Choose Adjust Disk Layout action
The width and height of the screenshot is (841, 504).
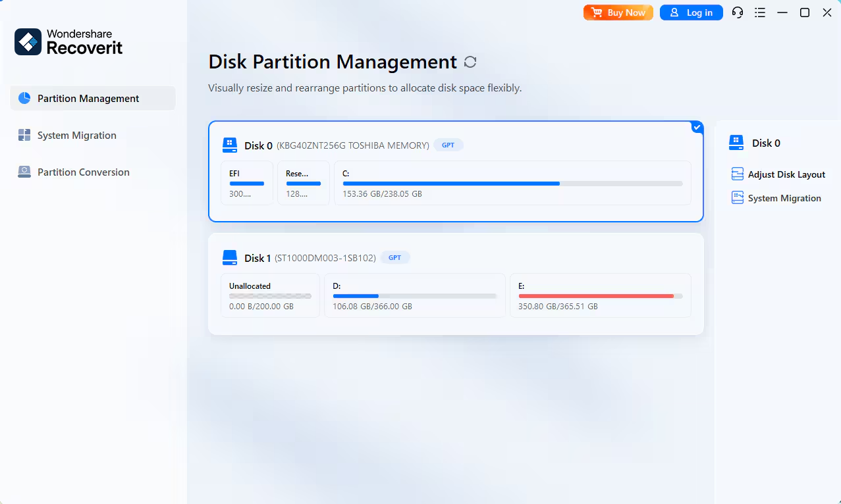click(778, 174)
